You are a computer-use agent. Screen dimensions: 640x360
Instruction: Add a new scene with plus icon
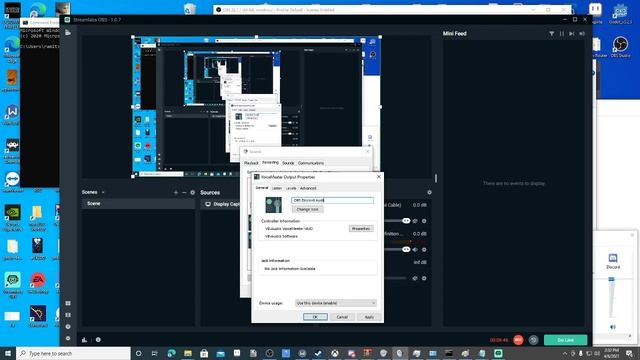tap(176, 192)
